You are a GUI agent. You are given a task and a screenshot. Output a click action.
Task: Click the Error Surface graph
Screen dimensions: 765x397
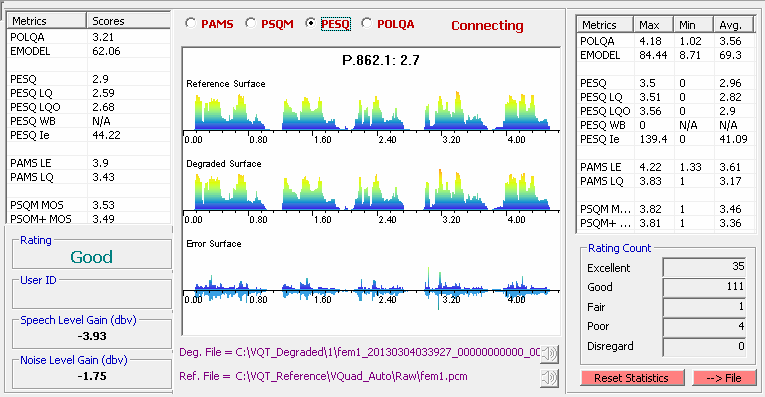point(371,288)
